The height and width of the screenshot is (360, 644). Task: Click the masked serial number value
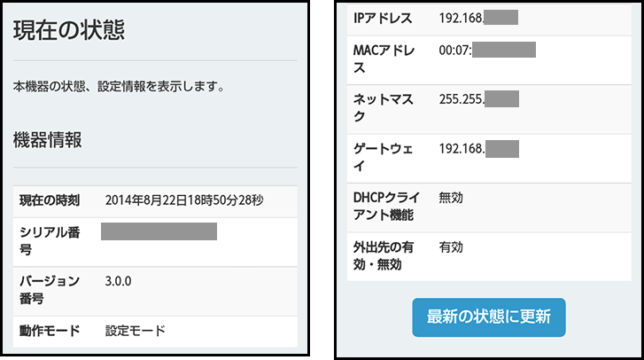159,231
